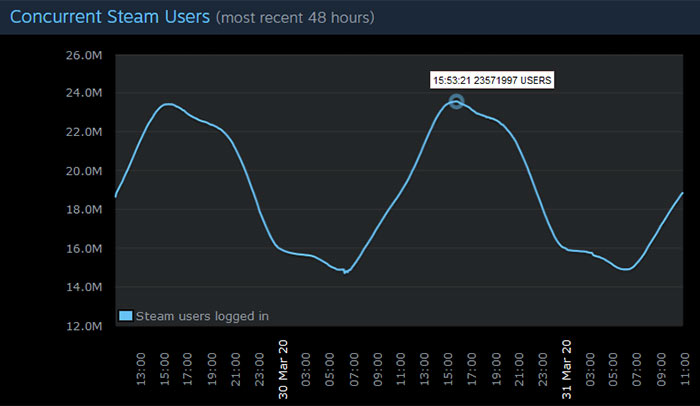Click the 03:00 label right after 31 Mar 20
The height and width of the screenshot is (406, 700).
click(590, 369)
